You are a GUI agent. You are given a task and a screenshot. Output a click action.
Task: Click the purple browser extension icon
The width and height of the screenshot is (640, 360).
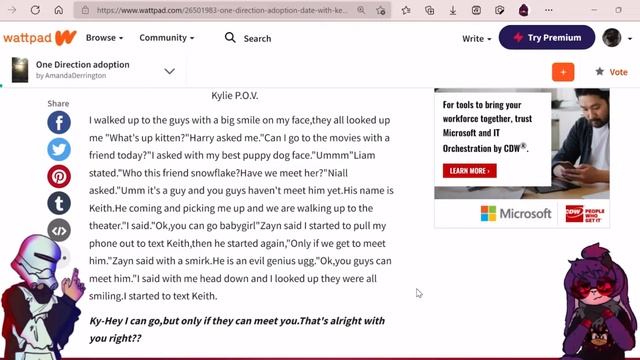point(524,10)
